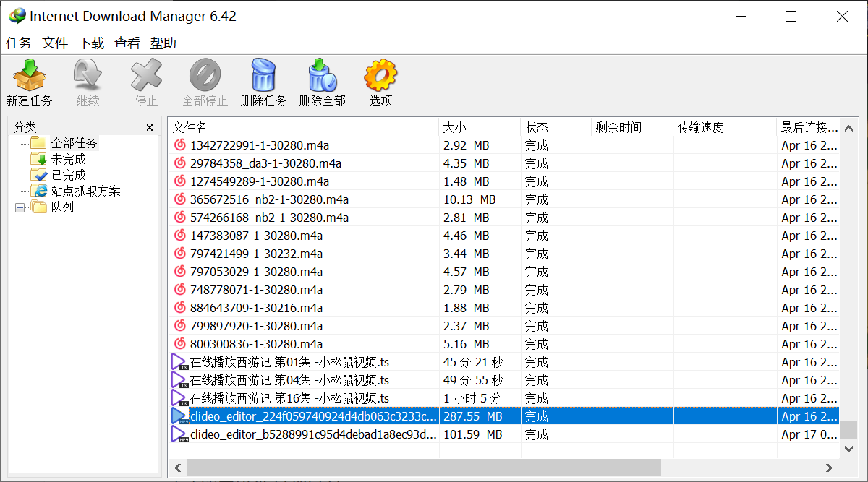Expand the 队列 tree node
The image size is (868, 482).
19,207
